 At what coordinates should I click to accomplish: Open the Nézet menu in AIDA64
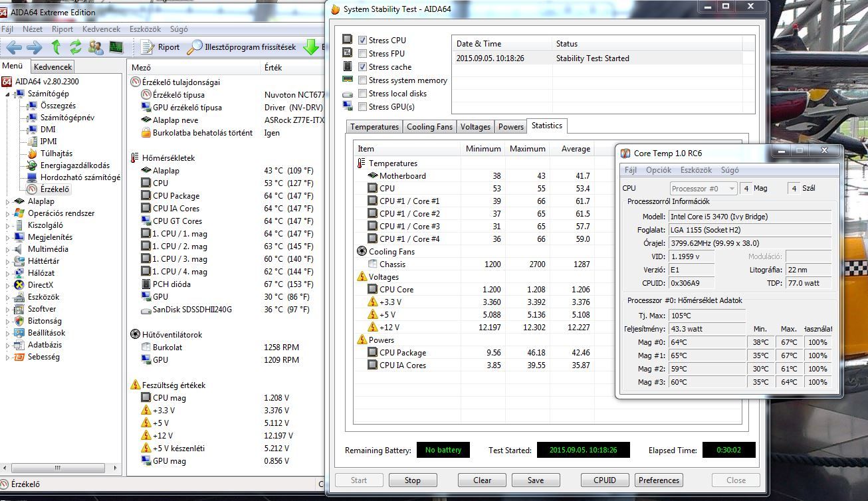33,29
